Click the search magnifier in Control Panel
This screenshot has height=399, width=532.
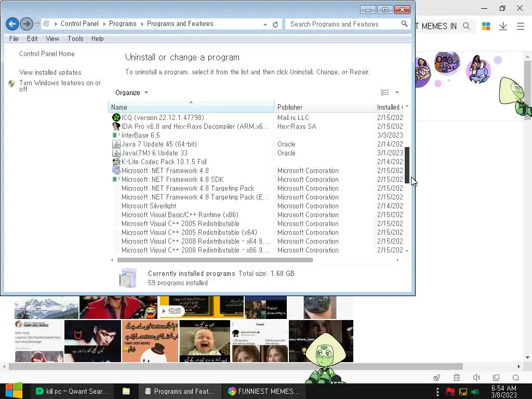[x=404, y=24]
